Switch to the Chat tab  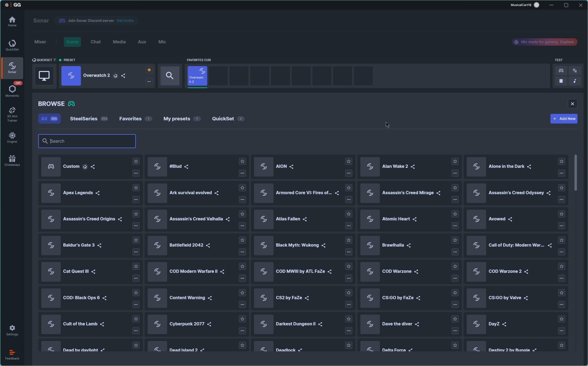pyautogui.click(x=96, y=42)
